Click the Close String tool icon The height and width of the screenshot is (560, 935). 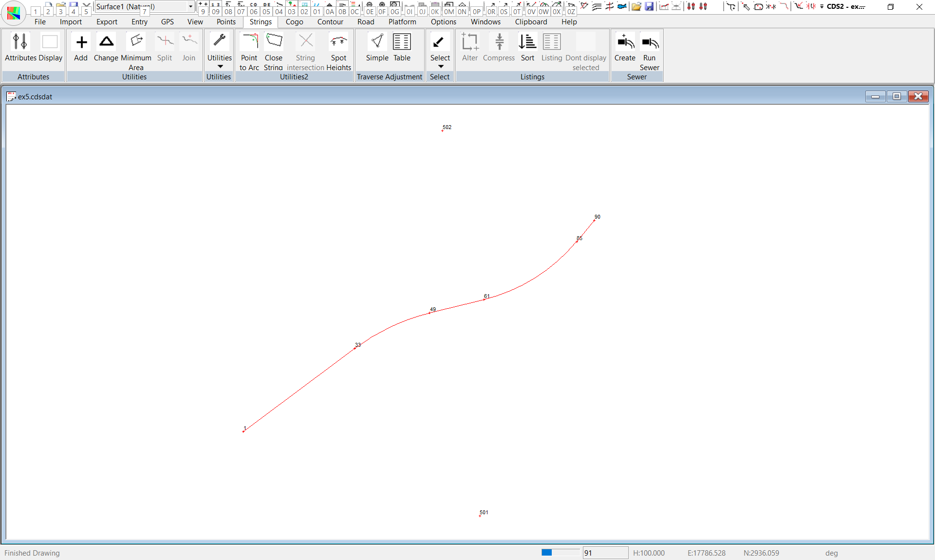(274, 41)
